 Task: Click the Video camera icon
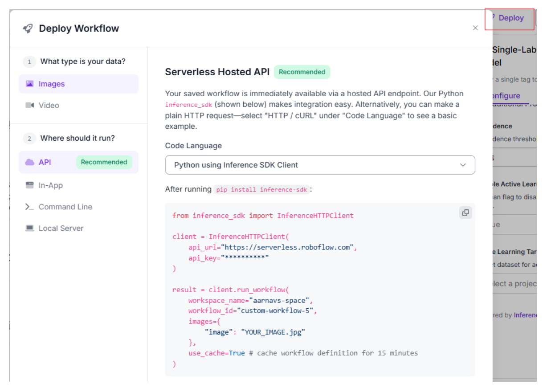pyautogui.click(x=30, y=105)
